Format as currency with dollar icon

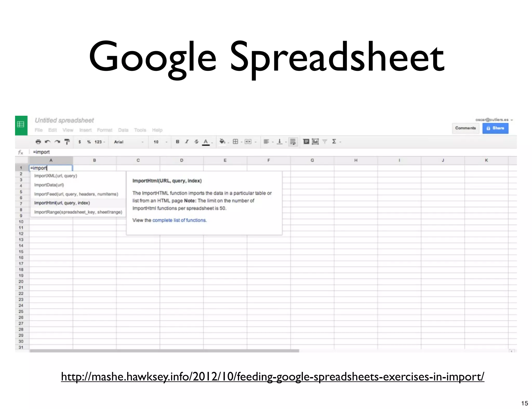pos(79,142)
